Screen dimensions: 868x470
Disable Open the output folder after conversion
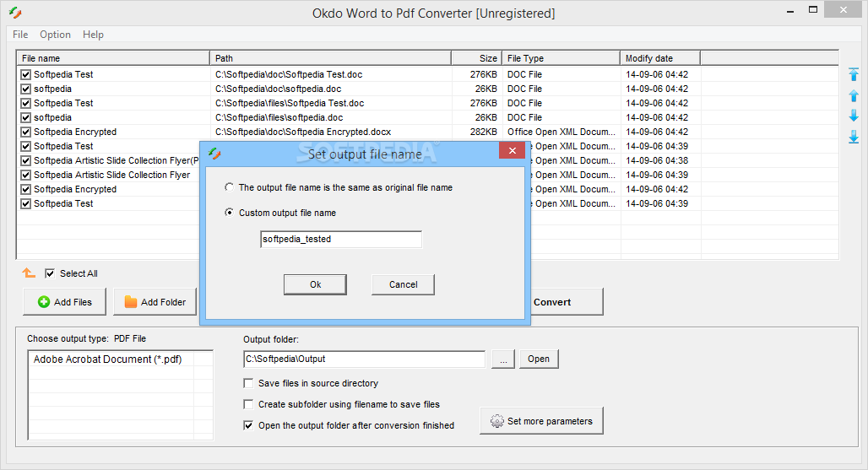coord(248,425)
